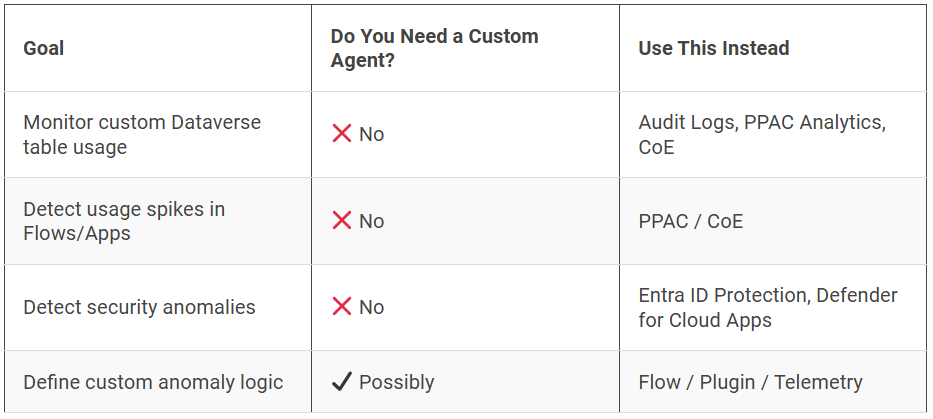Click the "Detect security anomalies" cell
This screenshot has height=419, width=933.
pyautogui.click(x=139, y=307)
